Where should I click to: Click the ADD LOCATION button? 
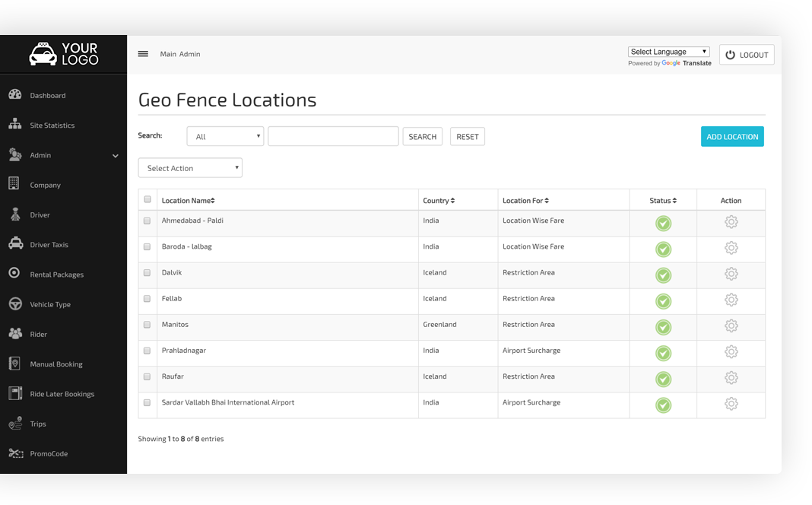[731, 136]
